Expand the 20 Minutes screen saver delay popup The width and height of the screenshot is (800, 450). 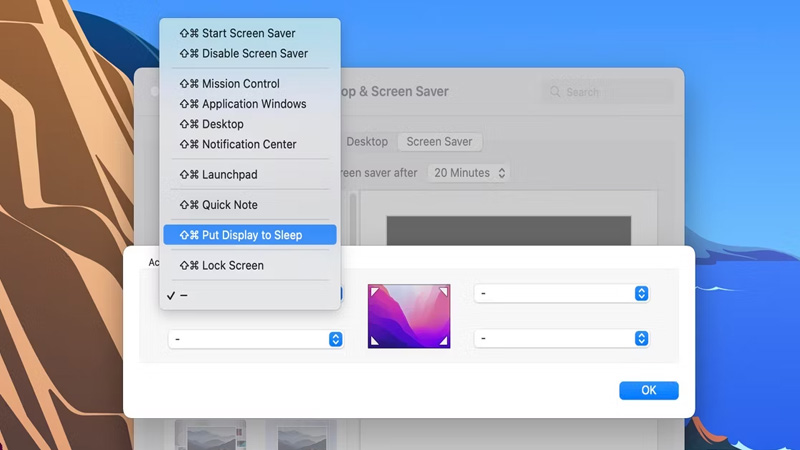tap(469, 173)
